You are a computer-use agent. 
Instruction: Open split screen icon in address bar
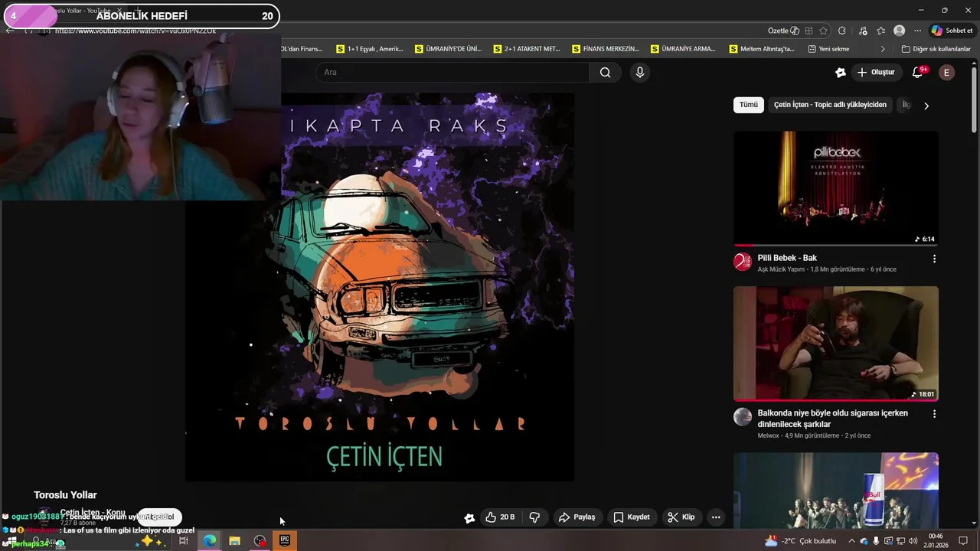(x=808, y=31)
